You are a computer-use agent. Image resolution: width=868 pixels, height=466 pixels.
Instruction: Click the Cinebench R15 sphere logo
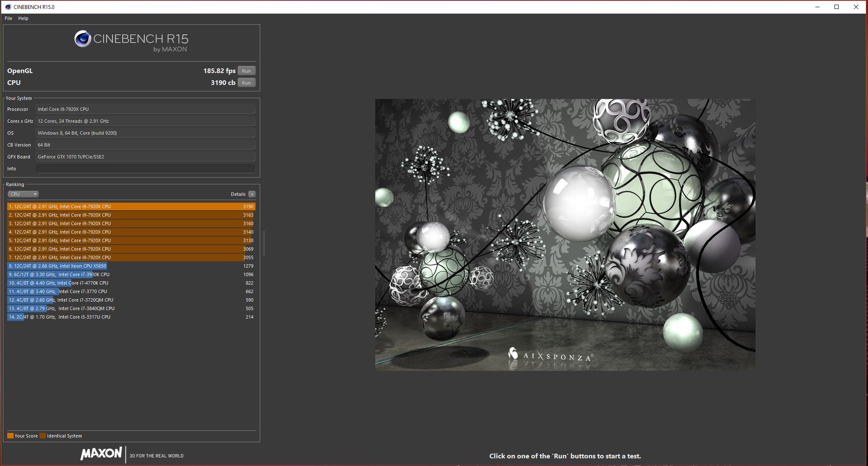pyautogui.click(x=83, y=39)
